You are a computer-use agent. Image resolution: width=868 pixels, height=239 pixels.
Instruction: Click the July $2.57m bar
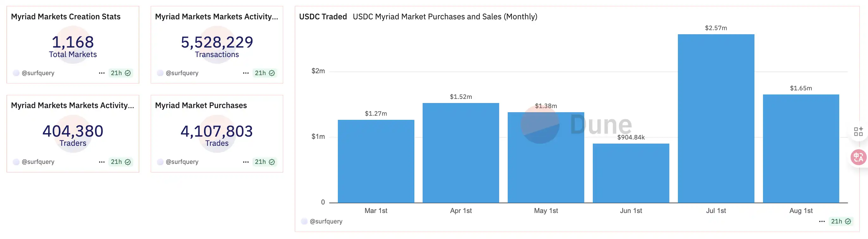716,118
